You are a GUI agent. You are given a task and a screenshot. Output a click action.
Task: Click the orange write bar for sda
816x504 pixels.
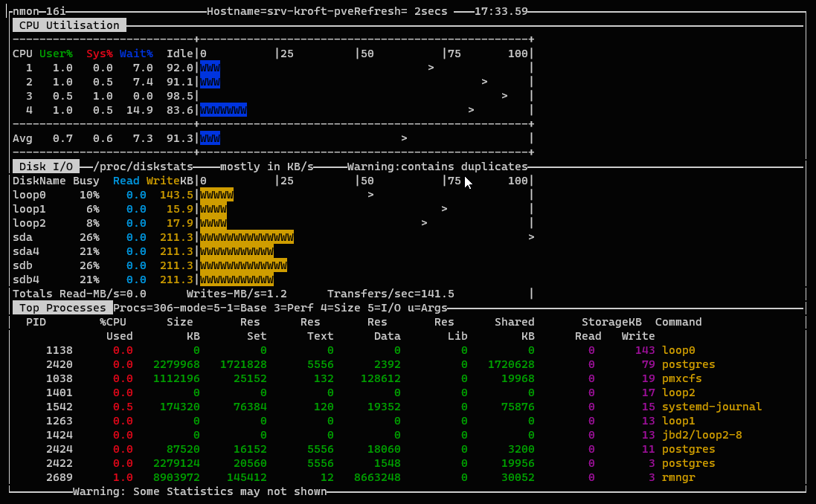click(x=246, y=237)
